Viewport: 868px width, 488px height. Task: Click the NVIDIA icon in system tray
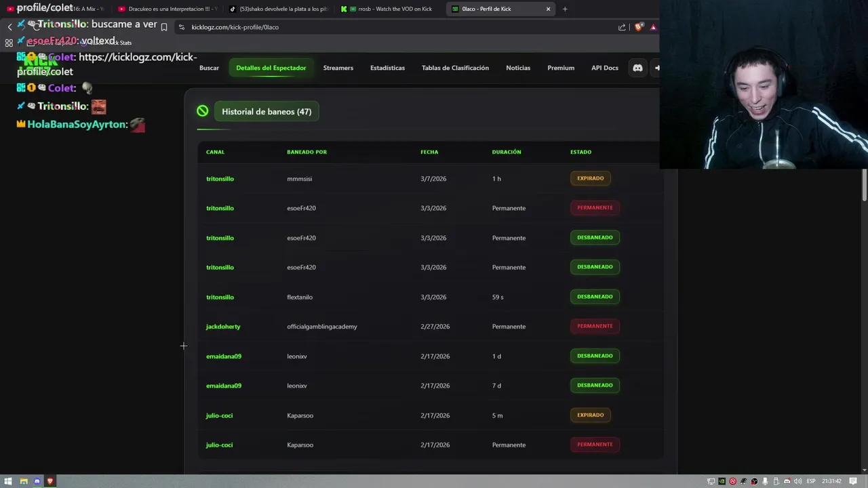722,481
